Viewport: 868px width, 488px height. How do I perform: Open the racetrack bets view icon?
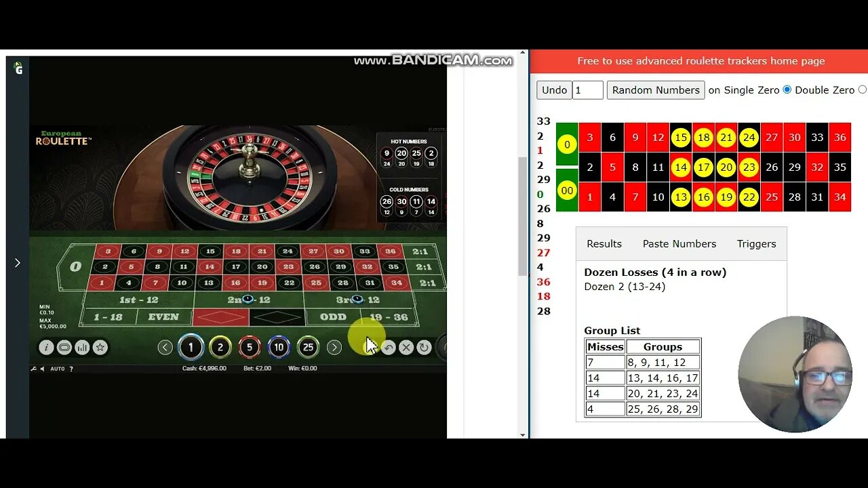(64, 348)
